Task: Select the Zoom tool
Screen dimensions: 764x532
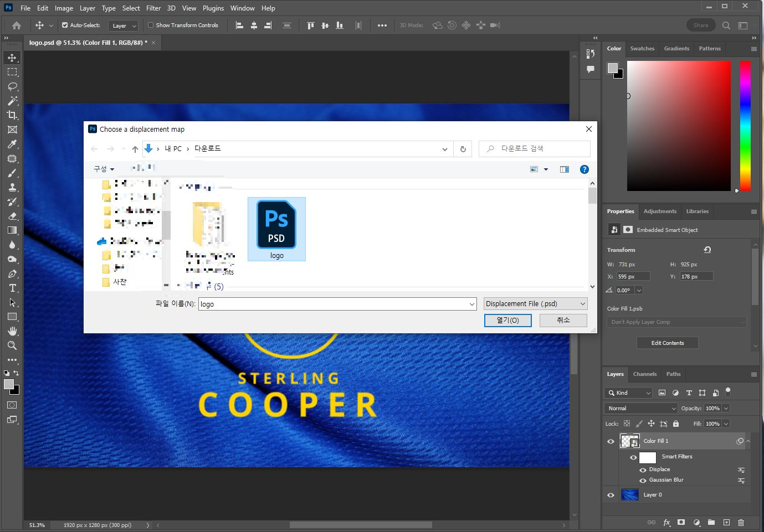Action: click(12, 345)
